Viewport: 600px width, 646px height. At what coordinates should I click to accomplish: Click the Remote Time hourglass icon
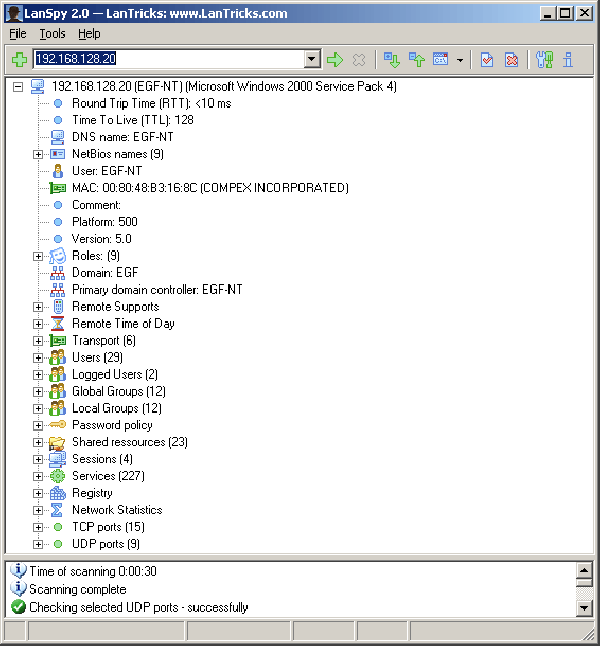point(58,324)
